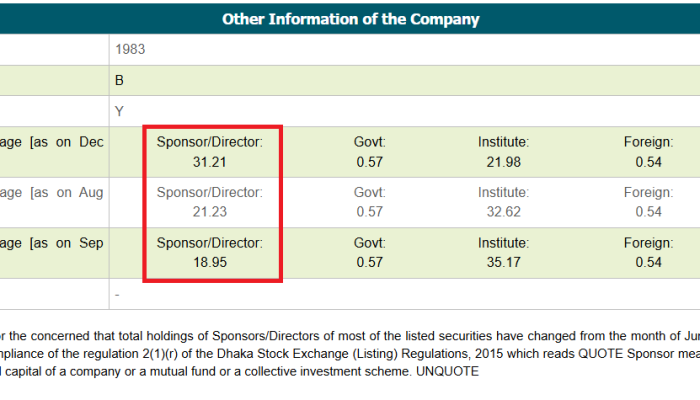
Task: Click the Foreign value in the Aug row
Action: [x=648, y=211]
